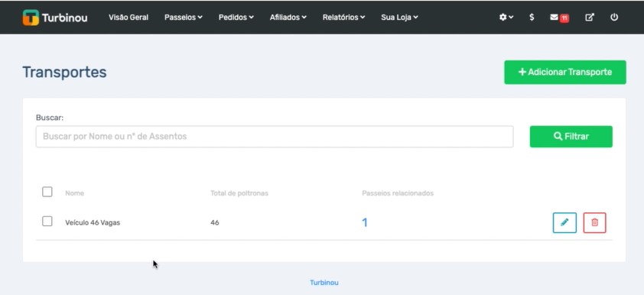Click the Transportes page heading
The image size is (644, 295).
(64, 72)
